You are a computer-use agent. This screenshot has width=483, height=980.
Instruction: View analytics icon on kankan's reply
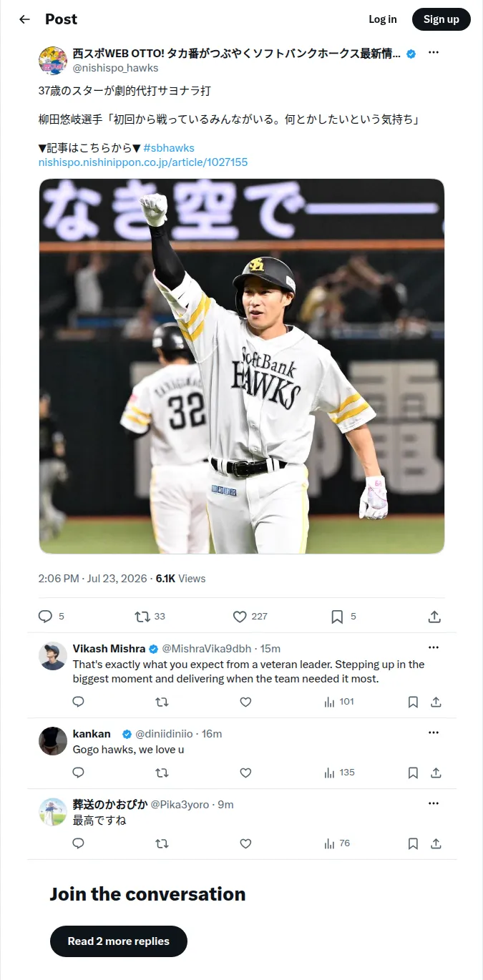pos(329,773)
